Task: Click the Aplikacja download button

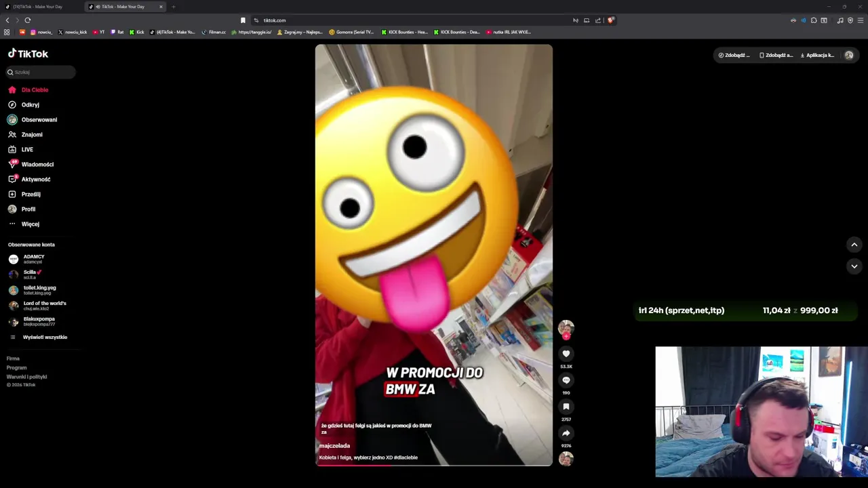Action: (817, 55)
